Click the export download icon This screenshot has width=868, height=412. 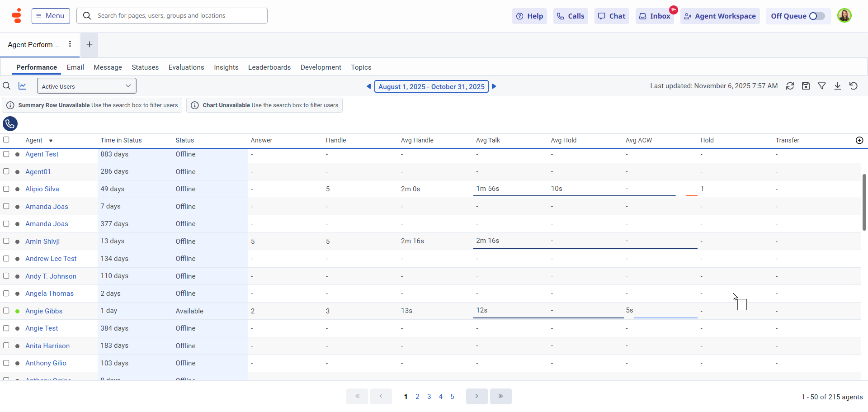pos(838,86)
